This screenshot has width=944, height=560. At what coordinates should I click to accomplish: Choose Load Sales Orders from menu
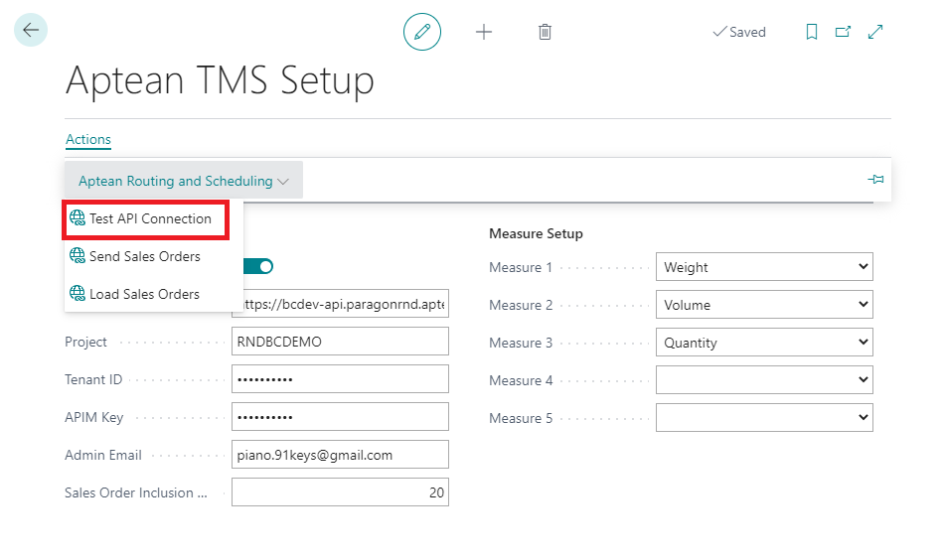coord(144,294)
